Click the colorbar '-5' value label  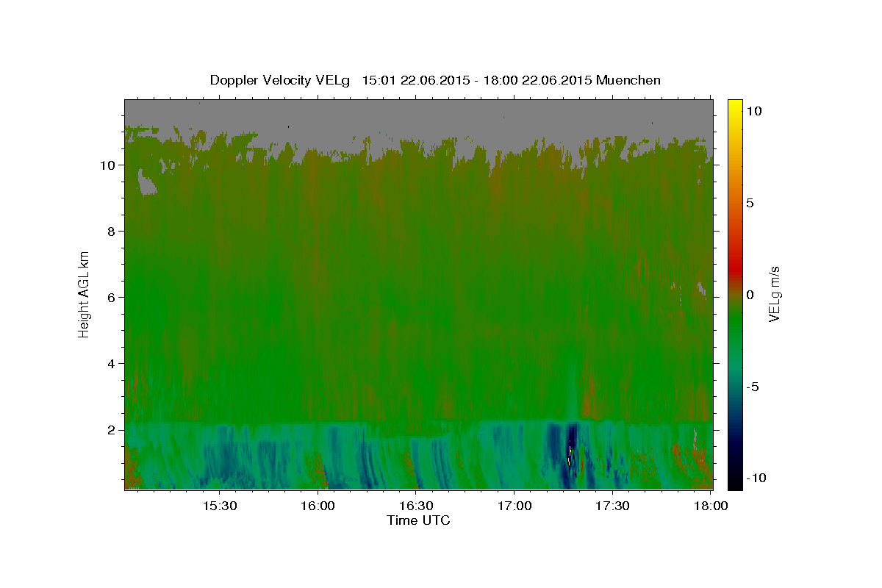point(753,387)
